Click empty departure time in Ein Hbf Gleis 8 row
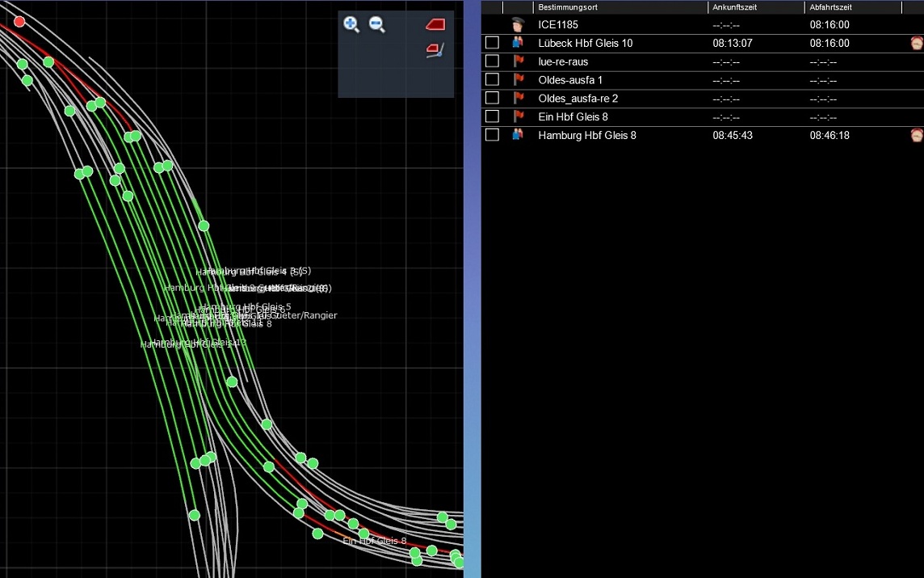 click(x=823, y=116)
